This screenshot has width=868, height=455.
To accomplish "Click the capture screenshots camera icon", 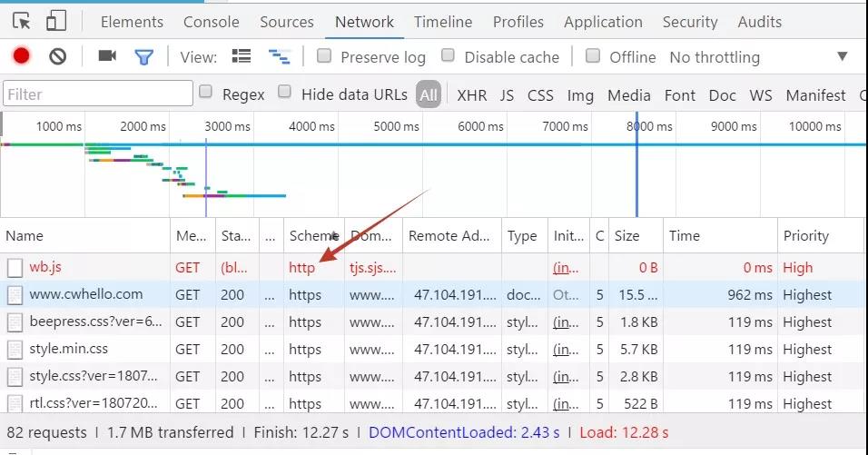I will pos(107,56).
